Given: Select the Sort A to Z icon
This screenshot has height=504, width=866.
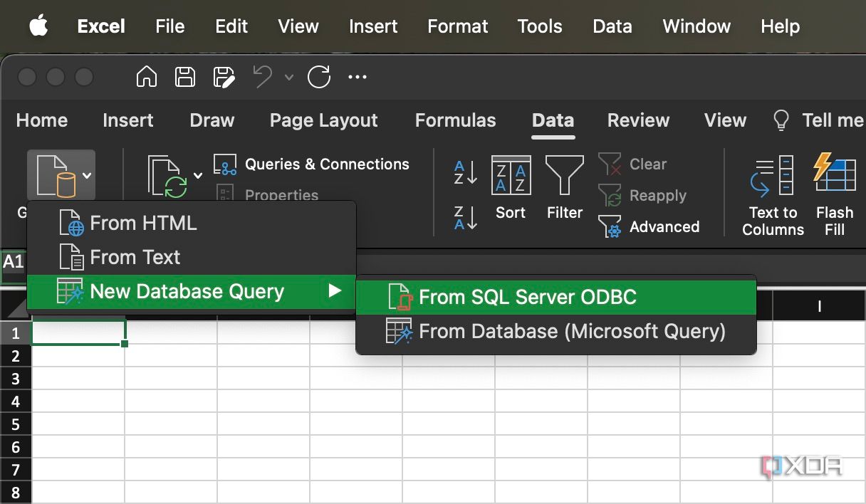Looking at the screenshot, I should click(464, 174).
